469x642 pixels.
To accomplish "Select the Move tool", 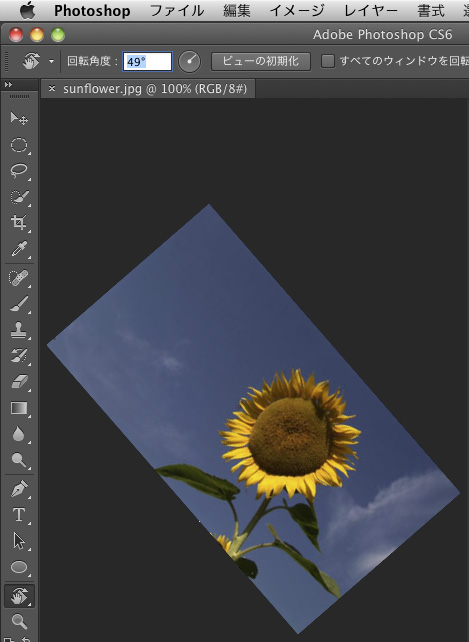I will [x=19, y=119].
